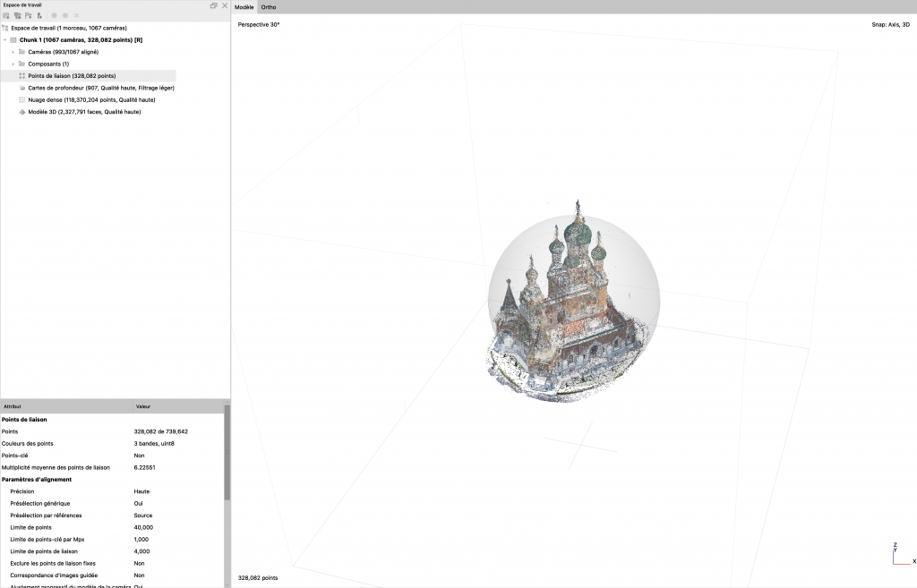Click the Précision value 'Haute'
This screenshot has height=588, width=917.
point(141,491)
